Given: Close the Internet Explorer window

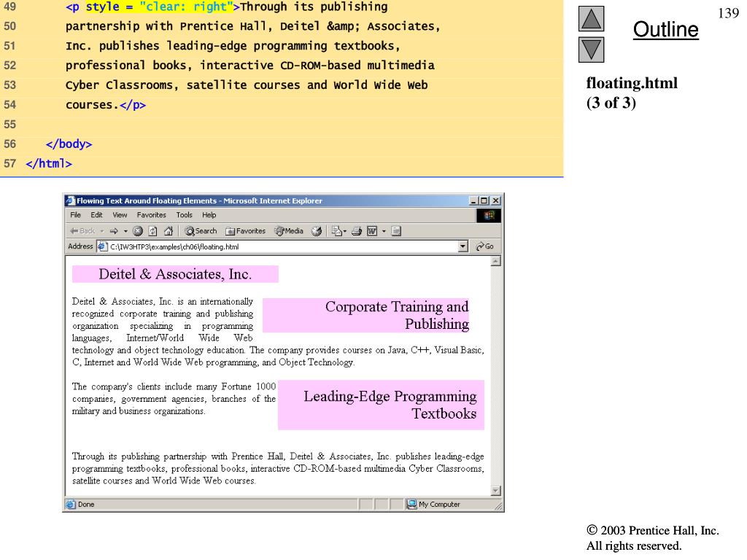Looking at the screenshot, I should coord(496,201).
